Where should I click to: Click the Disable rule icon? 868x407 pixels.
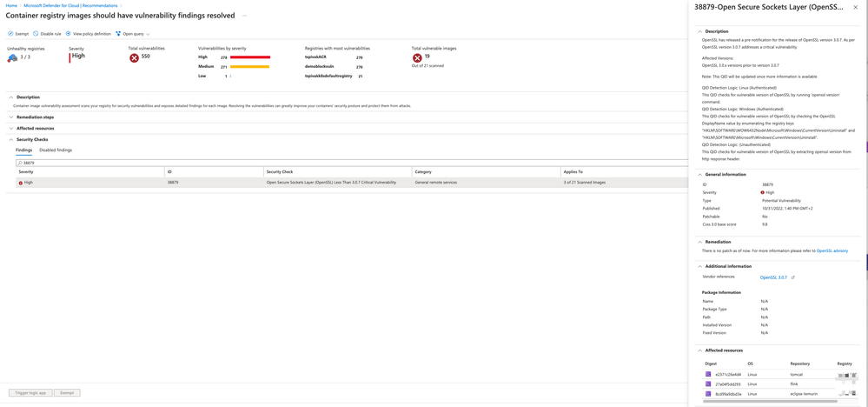tap(36, 34)
